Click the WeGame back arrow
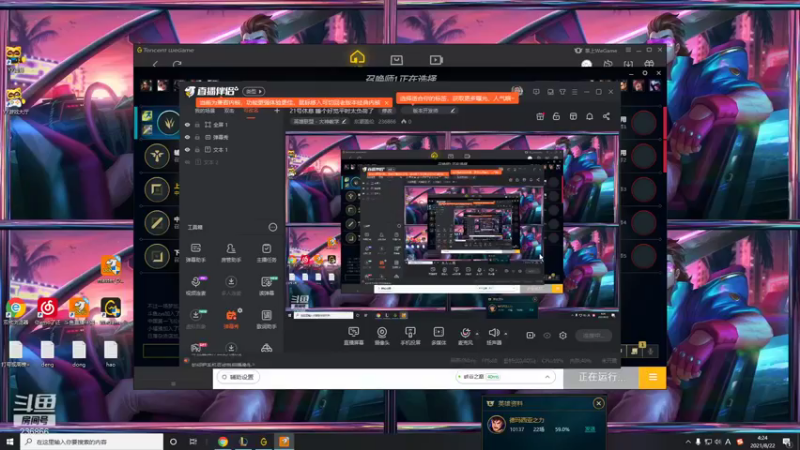The height and width of the screenshot is (450, 800). [155, 64]
